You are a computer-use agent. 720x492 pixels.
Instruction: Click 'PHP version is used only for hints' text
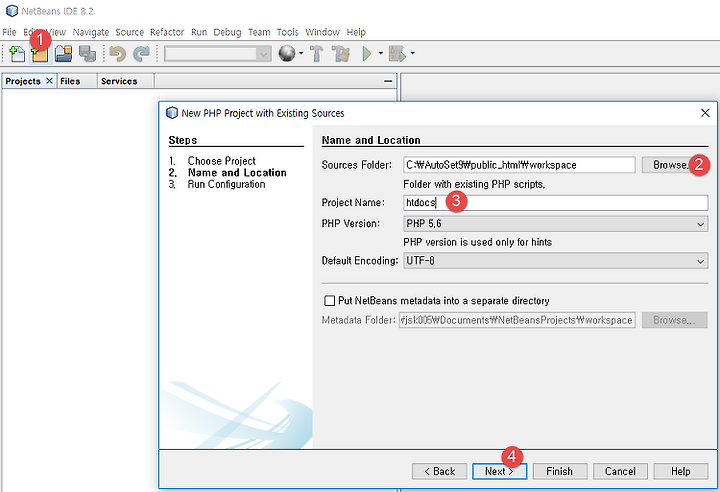tap(478, 242)
